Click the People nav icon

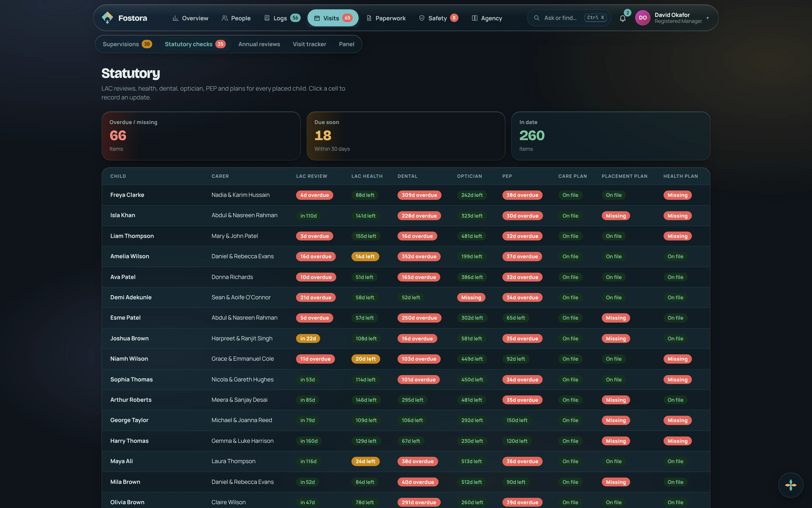pyautogui.click(x=225, y=18)
